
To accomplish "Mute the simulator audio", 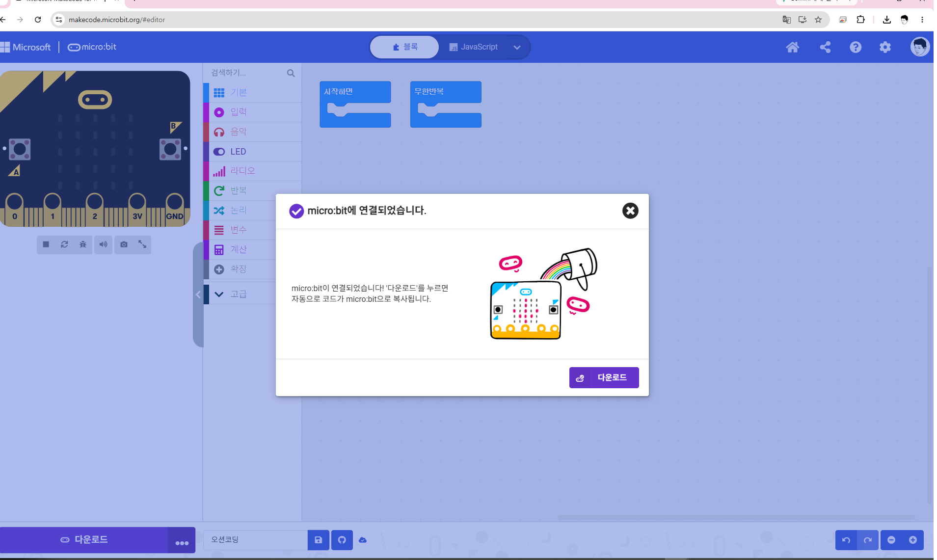I will (x=103, y=244).
